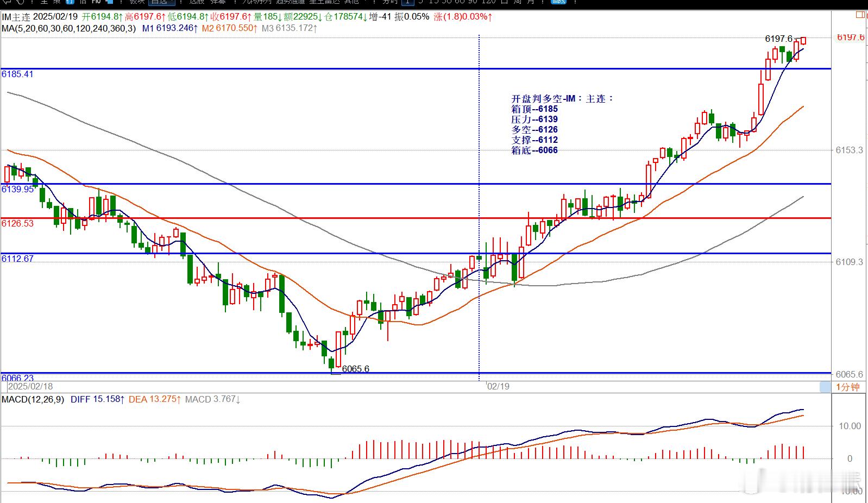Click the MACD 3.767 value
Screen dimensions: 868x503
(213, 399)
